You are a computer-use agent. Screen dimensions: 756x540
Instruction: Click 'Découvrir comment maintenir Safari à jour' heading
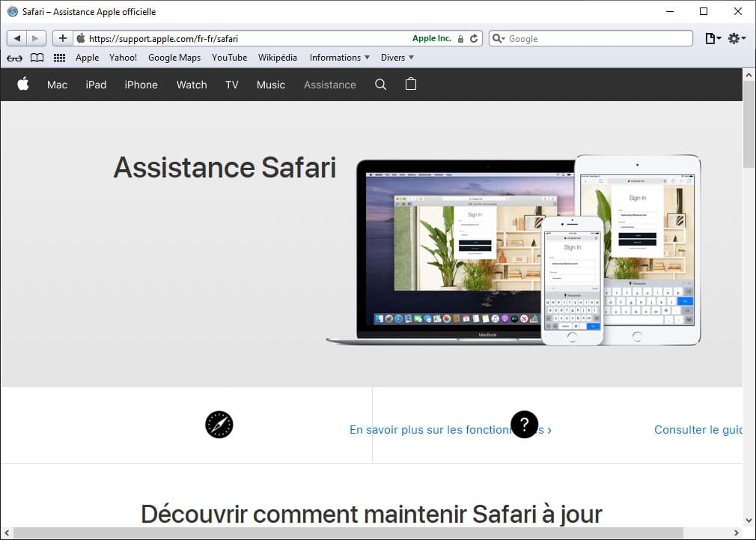coord(371,514)
